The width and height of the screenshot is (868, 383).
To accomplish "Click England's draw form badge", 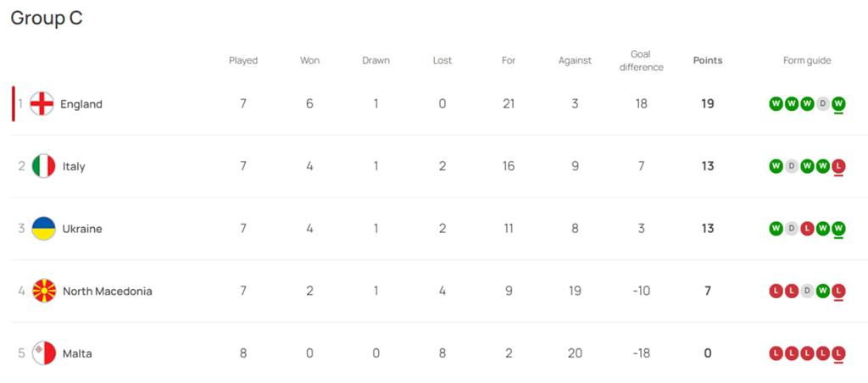I will [x=823, y=104].
